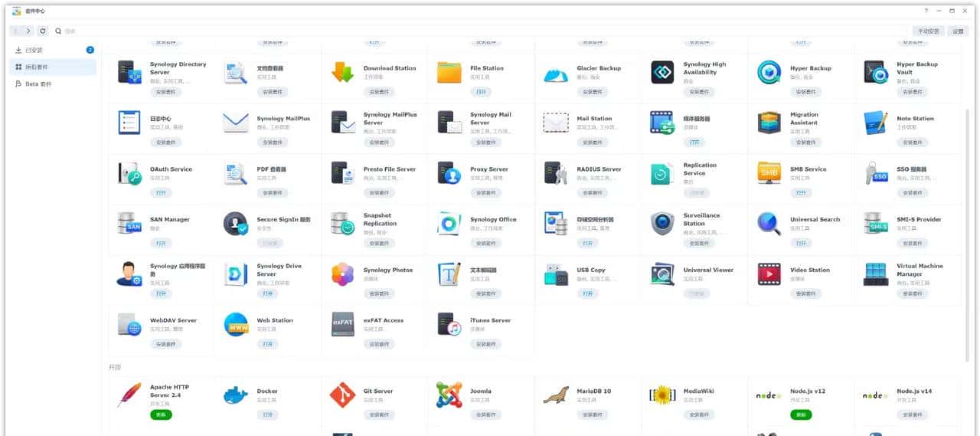The height and width of the screenshot is (436, 980).
Task: Click the Synology Photos icon
Action: click(342, 274)
